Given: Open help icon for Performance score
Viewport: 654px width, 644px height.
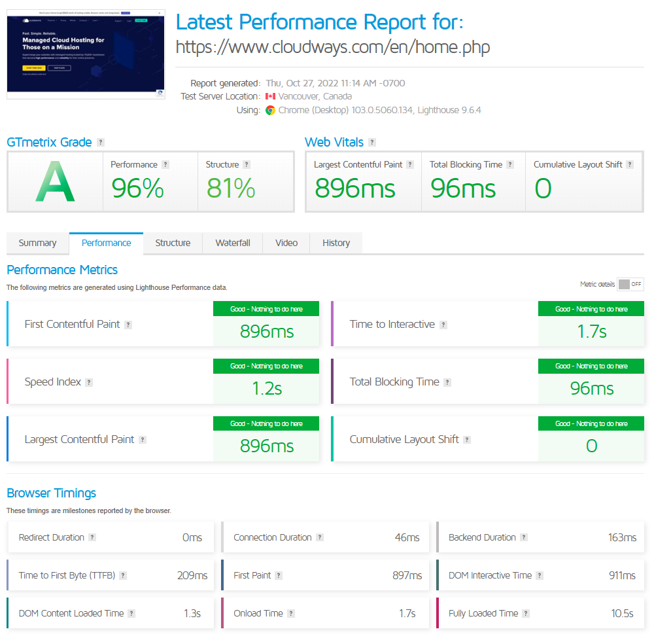Looking at the screenshot, I should tap(165, 165).
